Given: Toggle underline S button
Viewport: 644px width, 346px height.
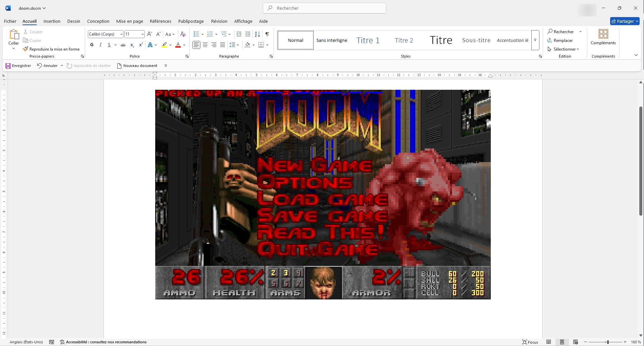Looking at the screenshot, I should [109, 45].
